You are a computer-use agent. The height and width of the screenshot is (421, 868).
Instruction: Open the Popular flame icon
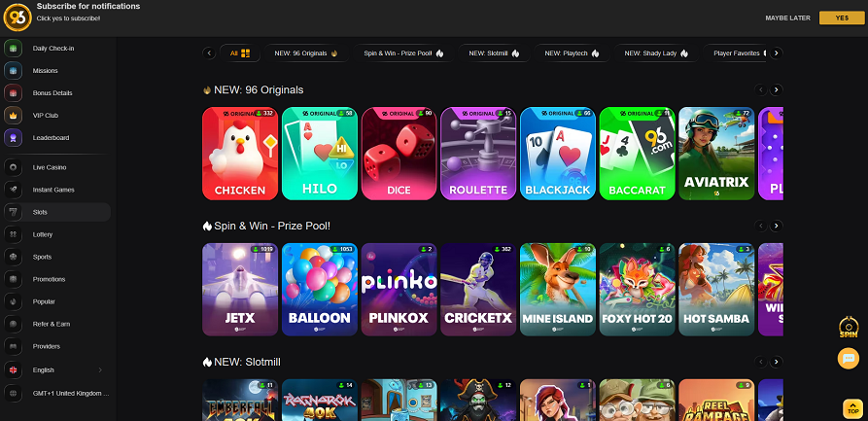[13, 301]
